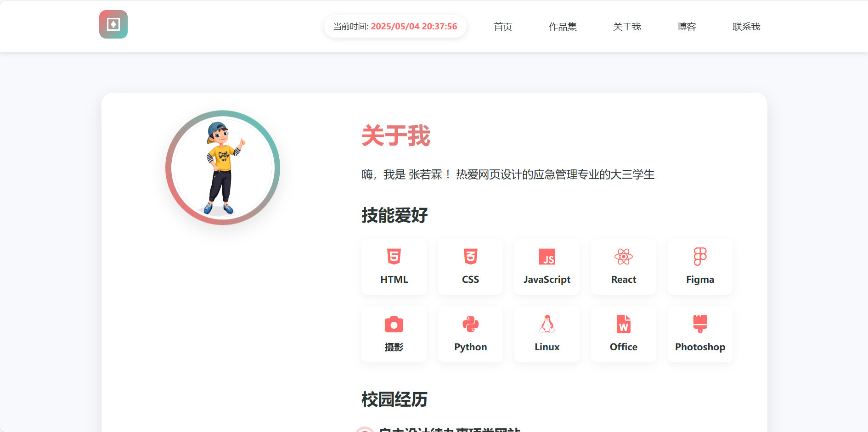Screen dimensions: 868x432
Task: Click the site logo in the header
Action: point(113,24)
